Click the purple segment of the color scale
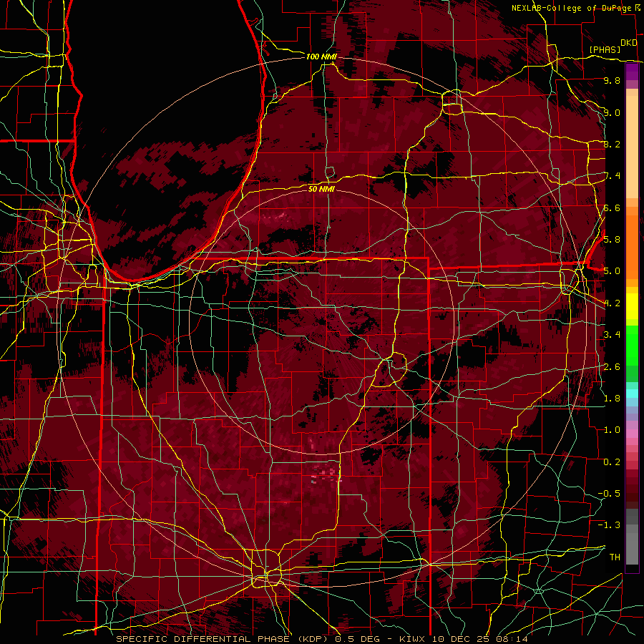The width and height of the screenshot is (644, 644). 632,72
